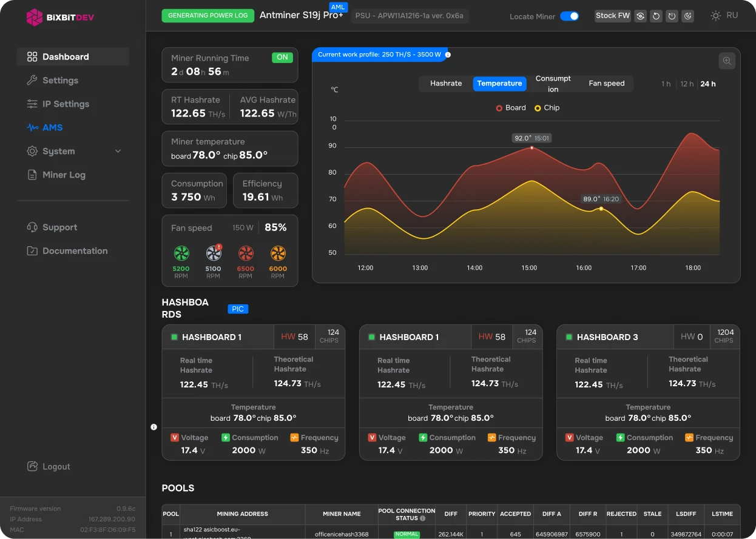Image resolution: width=756 pixels, height=539 pixels.
Task: Click the System gear icon
Action: click(x=32, y=151)
